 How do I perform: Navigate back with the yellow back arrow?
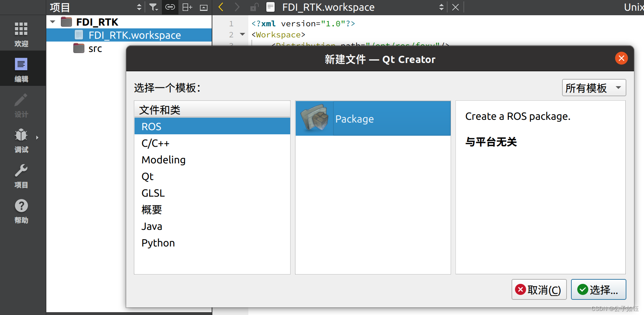[x=221, y=7]
